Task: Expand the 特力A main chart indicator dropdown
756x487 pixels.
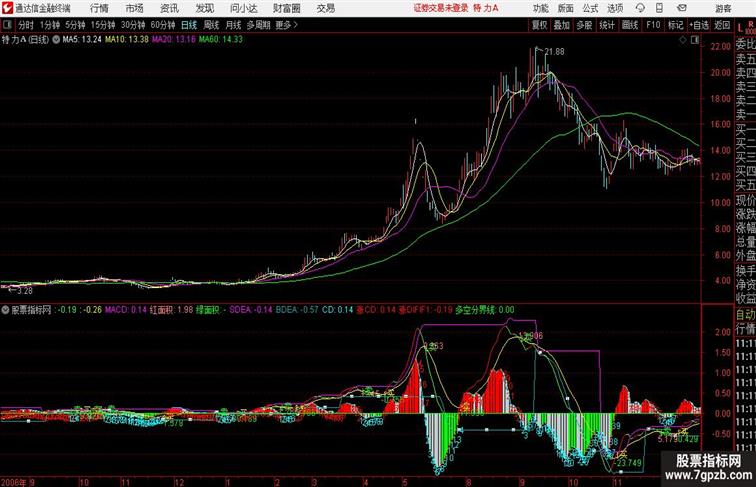Action: 56,40
